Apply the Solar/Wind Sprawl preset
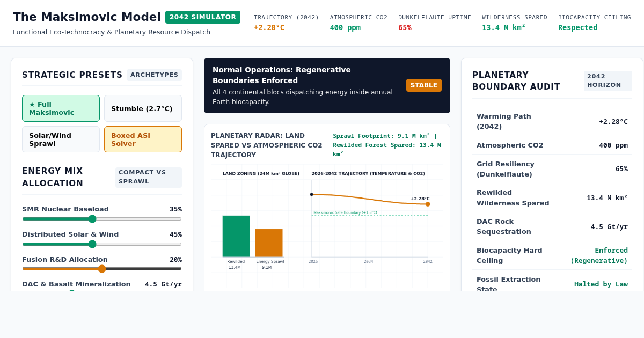 (61, 139)
